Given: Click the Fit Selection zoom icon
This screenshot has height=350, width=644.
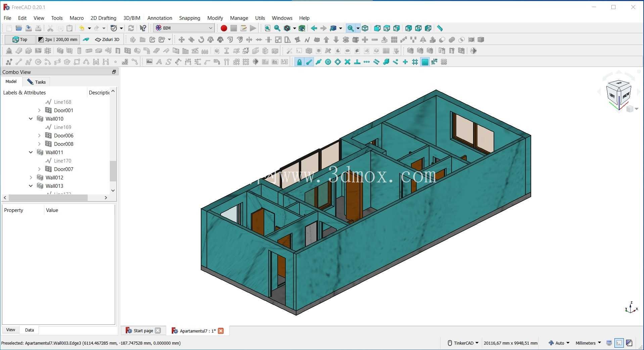Looking at the screenshot, I should click(277, 28).
